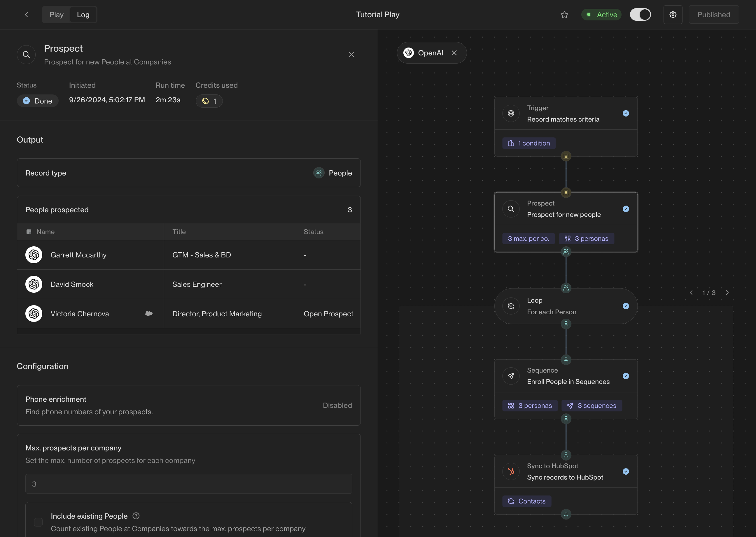
Task: Click the star favorite icon
Action: [x=564, y=15]
